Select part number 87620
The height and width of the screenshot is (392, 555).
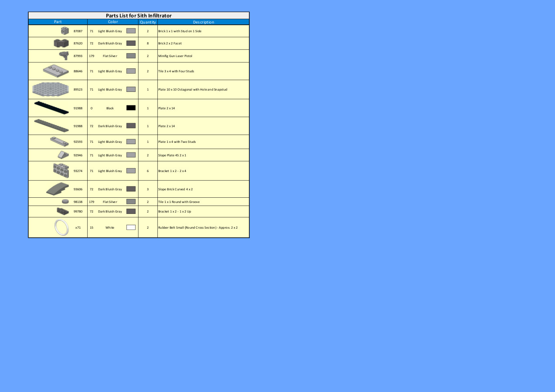pyautogui.click(x=78, y=43)
